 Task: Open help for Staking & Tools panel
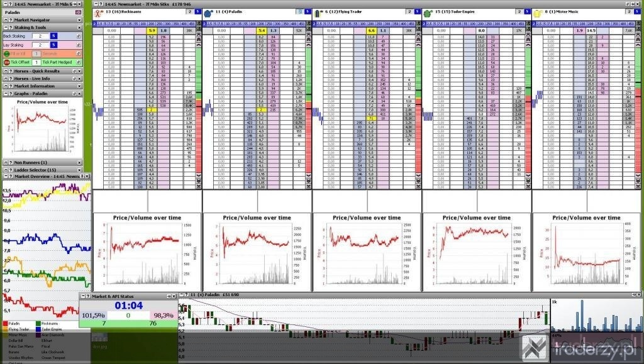(11, 28)
